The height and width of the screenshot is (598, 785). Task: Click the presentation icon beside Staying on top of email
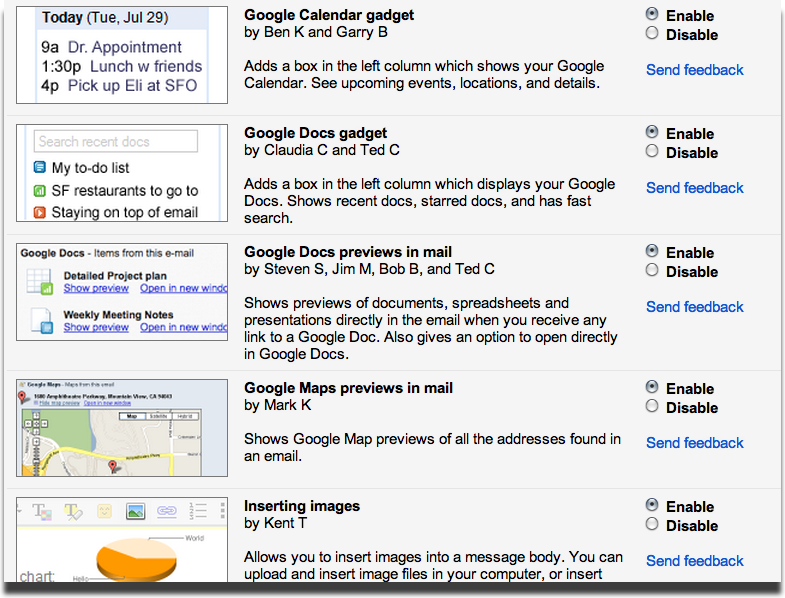click(40, 212)
